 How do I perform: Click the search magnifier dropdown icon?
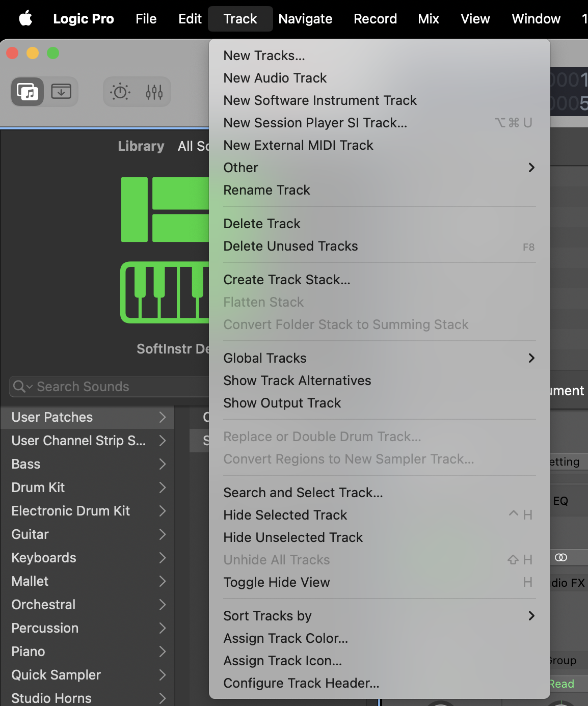coord(22,387)
